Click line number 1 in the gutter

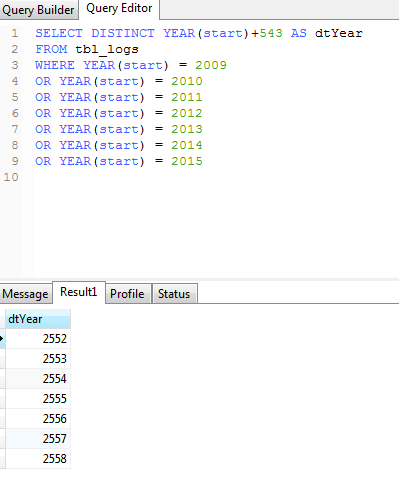pos(15,33)
